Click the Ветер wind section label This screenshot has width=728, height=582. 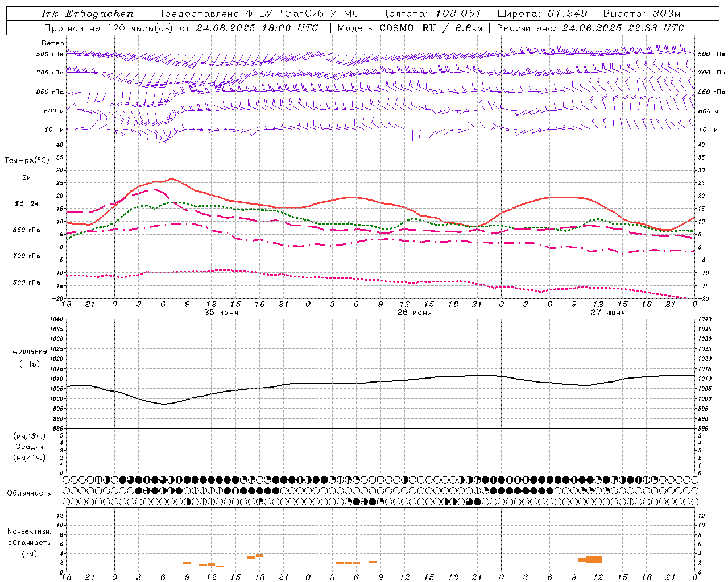pos(53,43)
